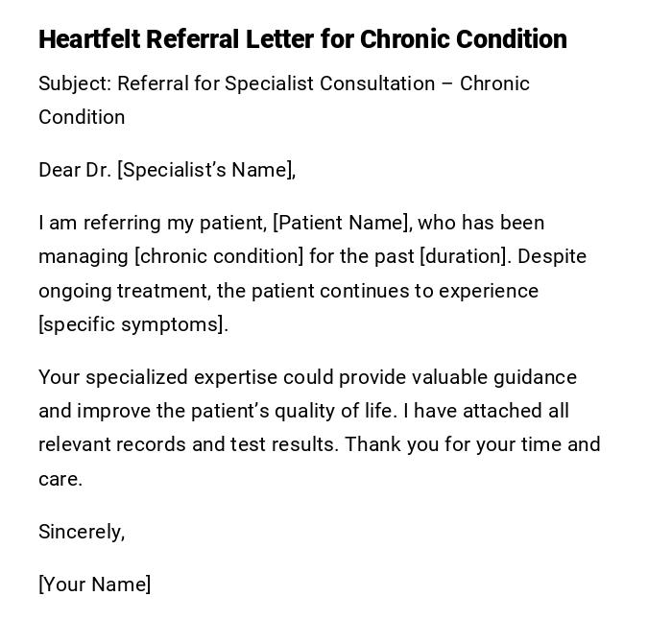Click "relevant records and test results" text

point(188,444)
